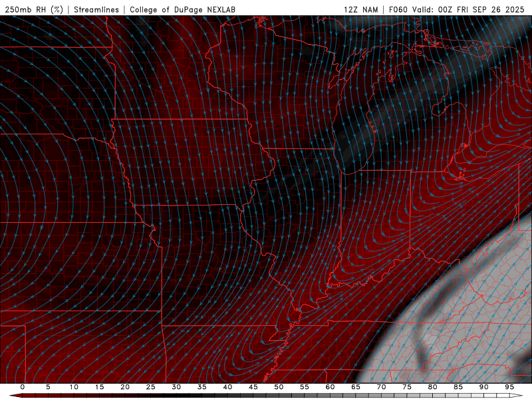The height and width of the screenshot is (399, 532).
Task: Click the '25' value on color scale
Action: (151, 387)
